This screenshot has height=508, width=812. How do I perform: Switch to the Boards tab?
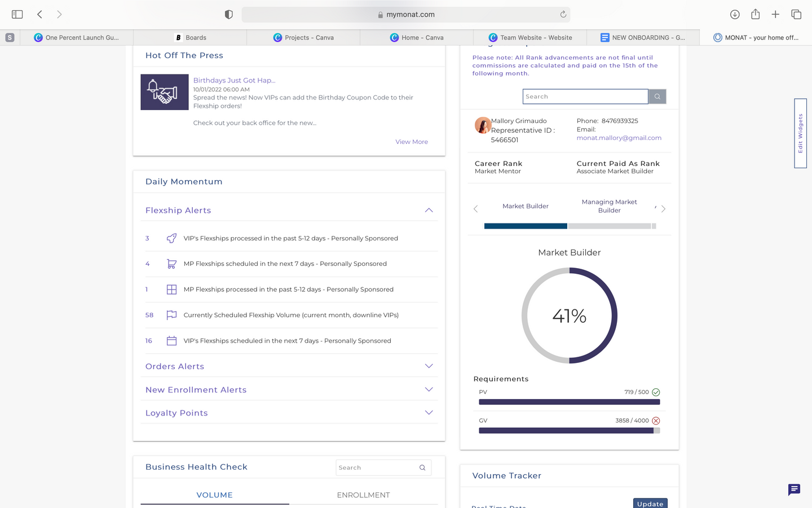point(190,37)
